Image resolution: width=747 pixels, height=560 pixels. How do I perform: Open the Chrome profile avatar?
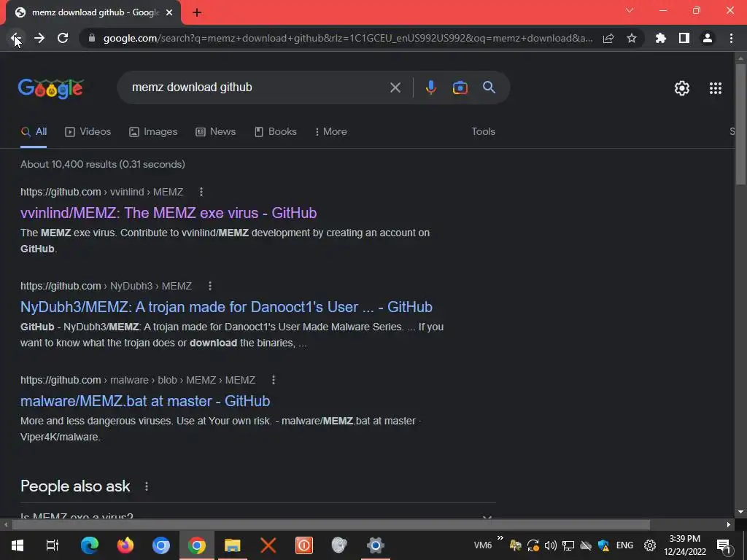(708, 38)
